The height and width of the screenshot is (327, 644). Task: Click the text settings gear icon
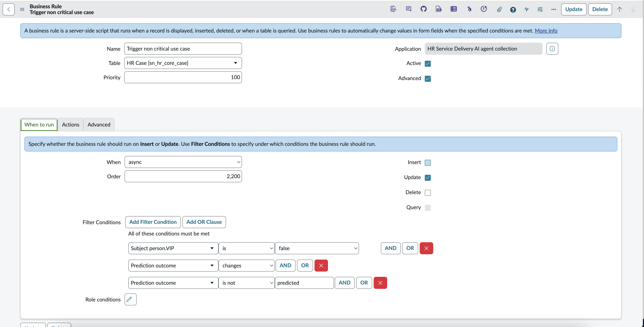[x=469, y=9]
